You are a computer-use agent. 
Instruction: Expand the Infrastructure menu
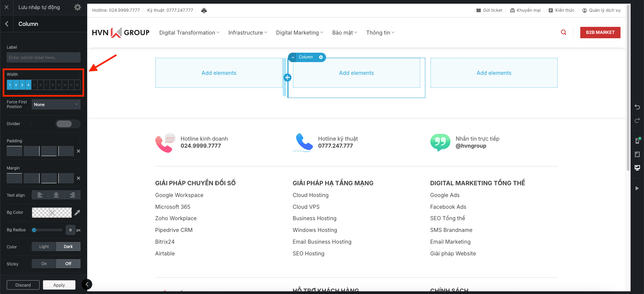coord(248,33)
